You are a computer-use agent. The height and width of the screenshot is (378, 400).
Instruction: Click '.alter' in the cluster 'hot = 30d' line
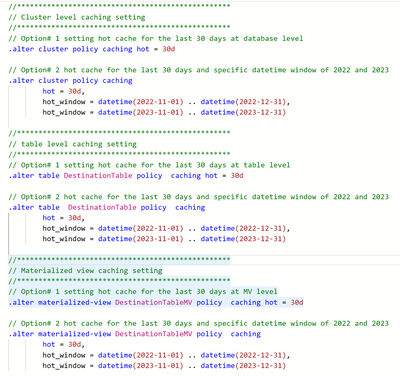tap(21, 49)
